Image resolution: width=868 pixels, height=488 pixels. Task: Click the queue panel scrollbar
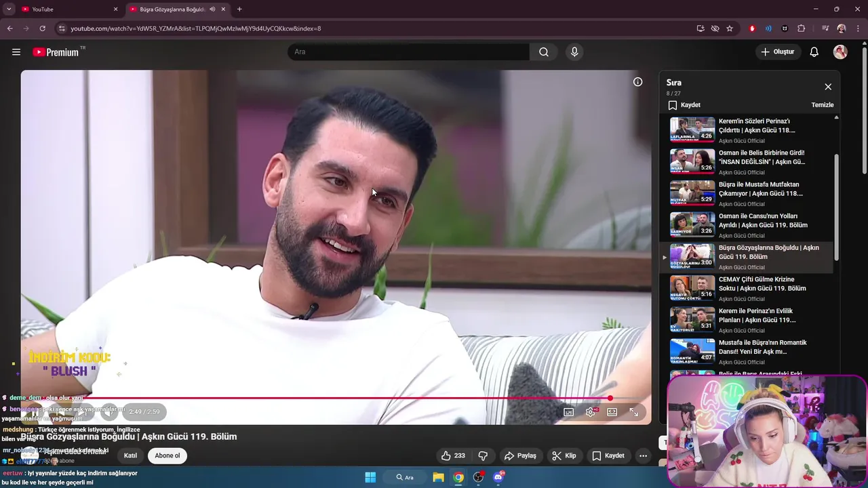tap(836, 207)
